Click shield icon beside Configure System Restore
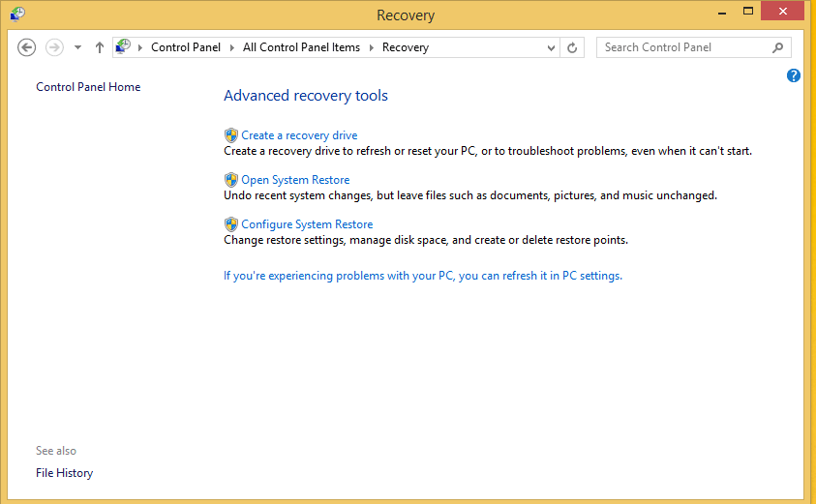Image resolution: width=816 pixels, height=504 pixels. 231,224
